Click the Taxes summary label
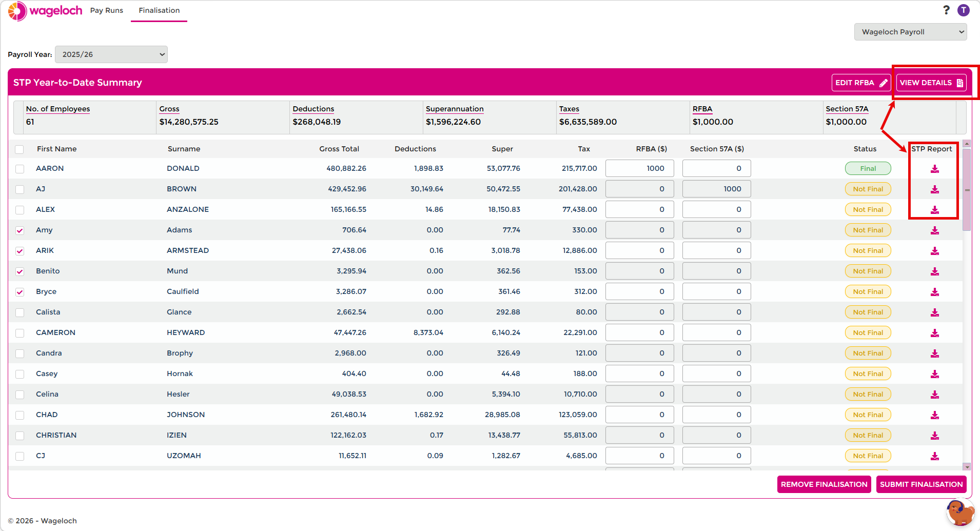Screen dimensions: 980x531 click(569, 109)
